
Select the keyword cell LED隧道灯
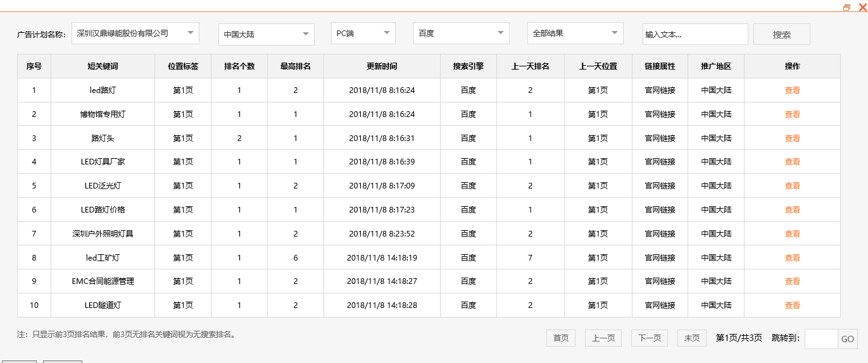pos(103,305)
